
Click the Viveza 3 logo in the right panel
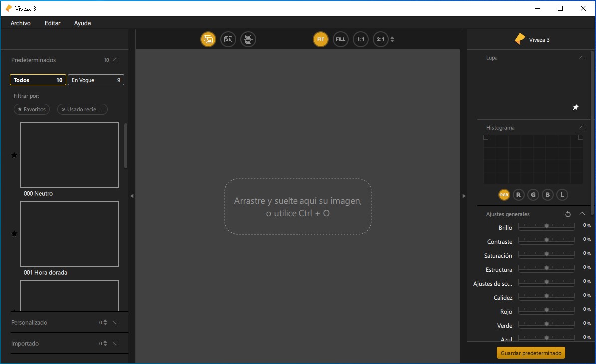(520, 39)
